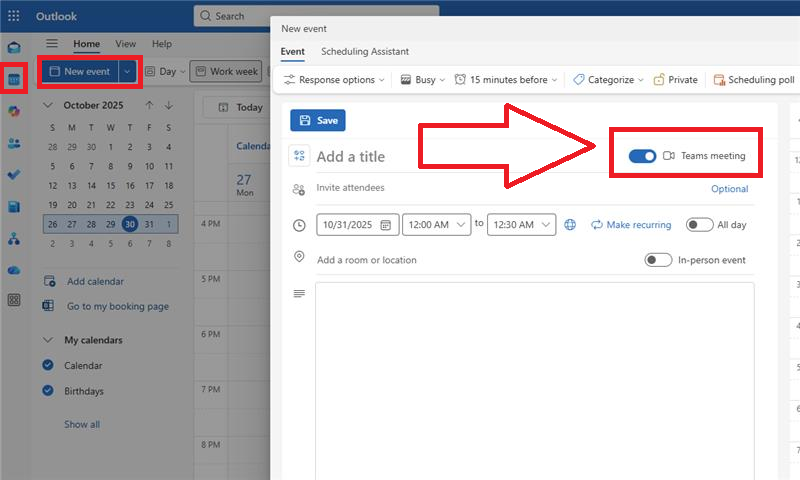Click the event description text area
Screen dimensions: 800x480
coord(535,381)
